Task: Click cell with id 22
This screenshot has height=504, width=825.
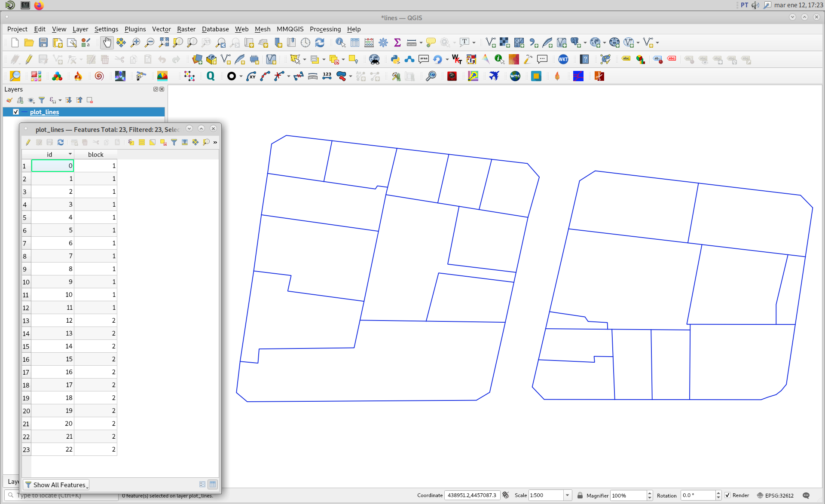Action: [x=52, y=449]
